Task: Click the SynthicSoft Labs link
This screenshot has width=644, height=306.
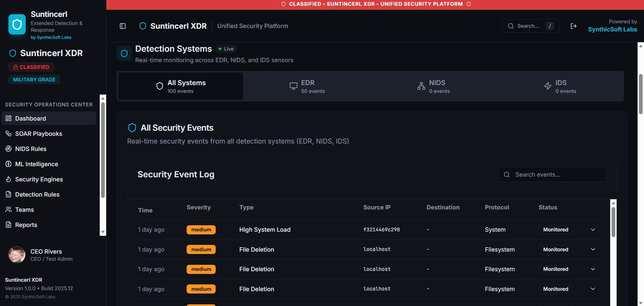Action: point(612,29)
